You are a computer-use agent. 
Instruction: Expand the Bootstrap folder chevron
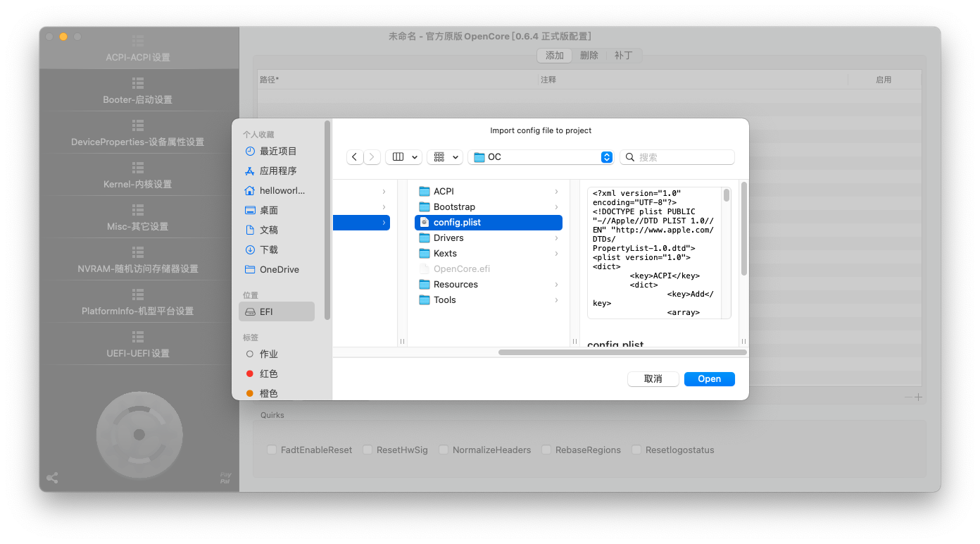[556, 207]
